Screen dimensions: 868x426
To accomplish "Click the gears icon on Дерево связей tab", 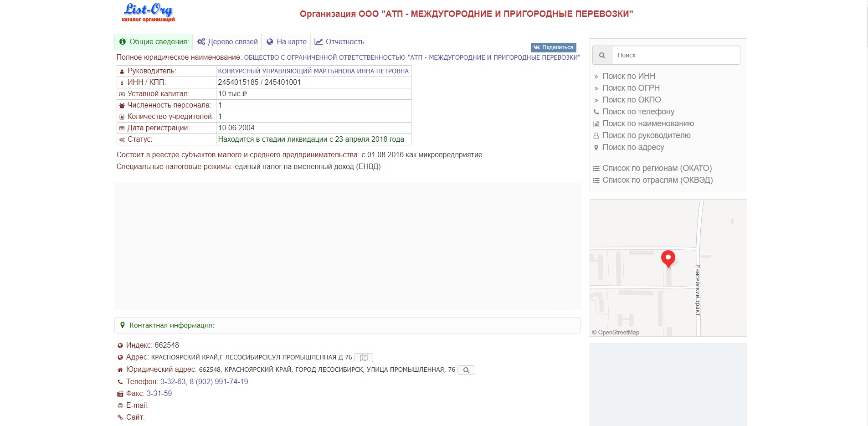I will point(201,42).
